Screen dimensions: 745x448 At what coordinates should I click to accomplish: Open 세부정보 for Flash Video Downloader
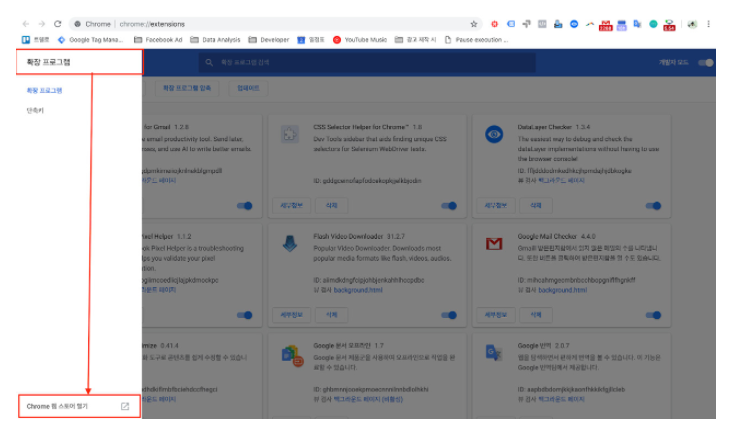click(292, 315)
